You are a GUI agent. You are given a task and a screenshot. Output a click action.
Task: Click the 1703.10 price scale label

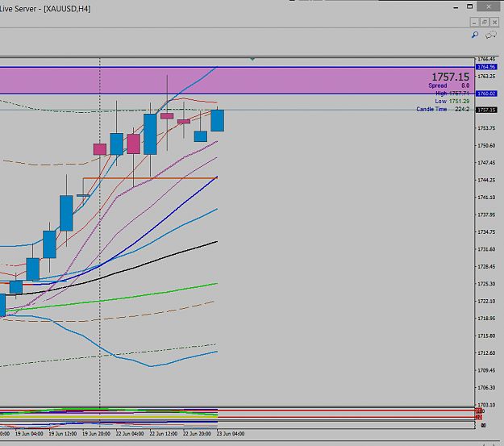tap(486, 405)
